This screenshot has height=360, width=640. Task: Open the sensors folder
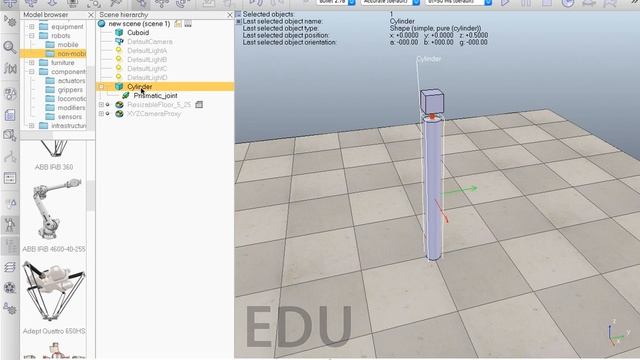click(x=70, y=116)
